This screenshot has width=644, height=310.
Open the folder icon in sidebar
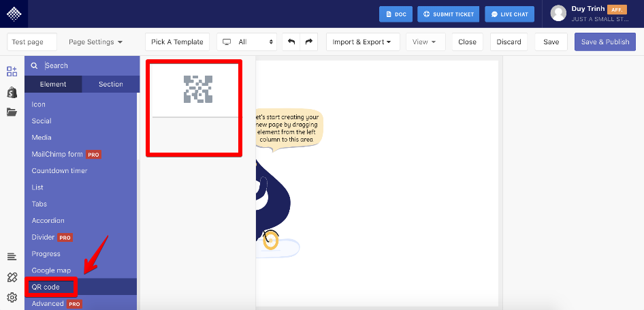[x=12, y=112]
